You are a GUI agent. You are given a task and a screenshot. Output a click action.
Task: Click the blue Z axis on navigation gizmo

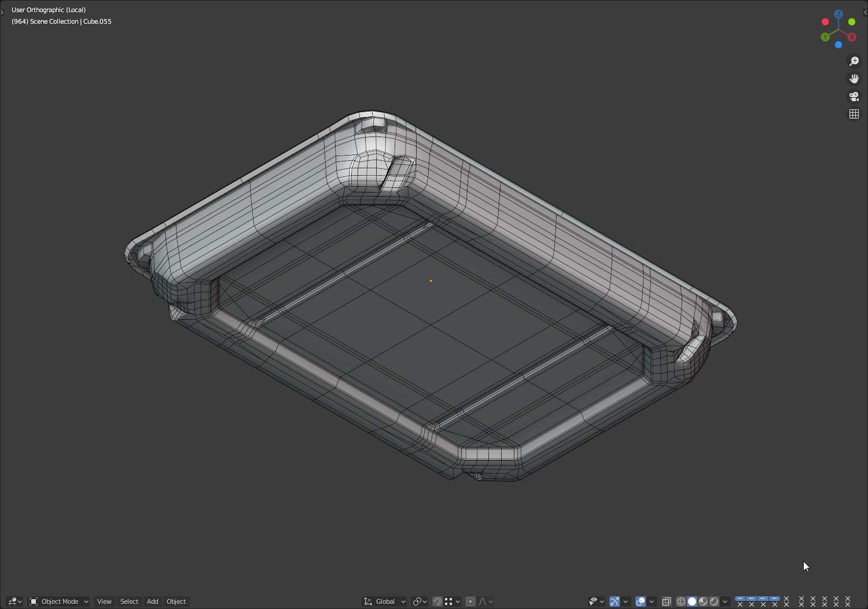coord(838,14)
